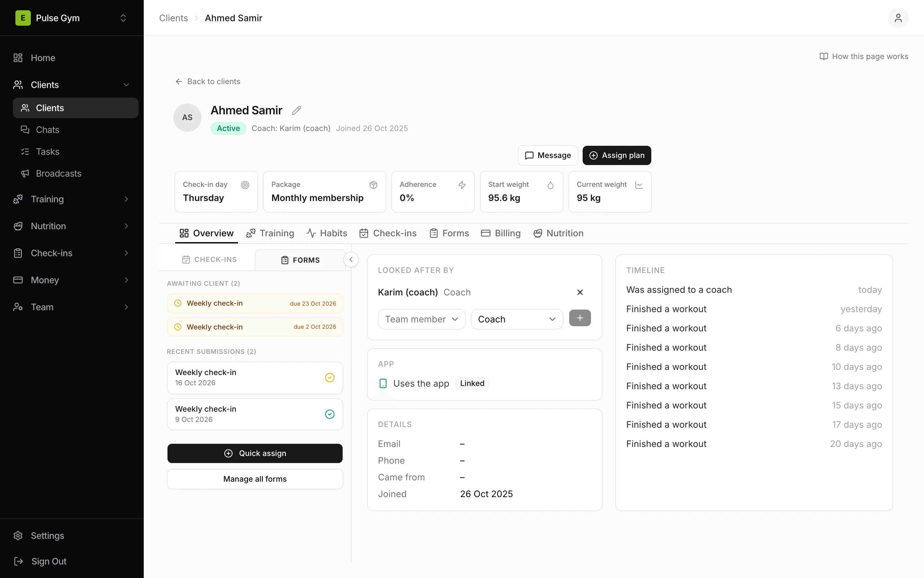Click Sign Out in the sidebar

tap(72, 561)
